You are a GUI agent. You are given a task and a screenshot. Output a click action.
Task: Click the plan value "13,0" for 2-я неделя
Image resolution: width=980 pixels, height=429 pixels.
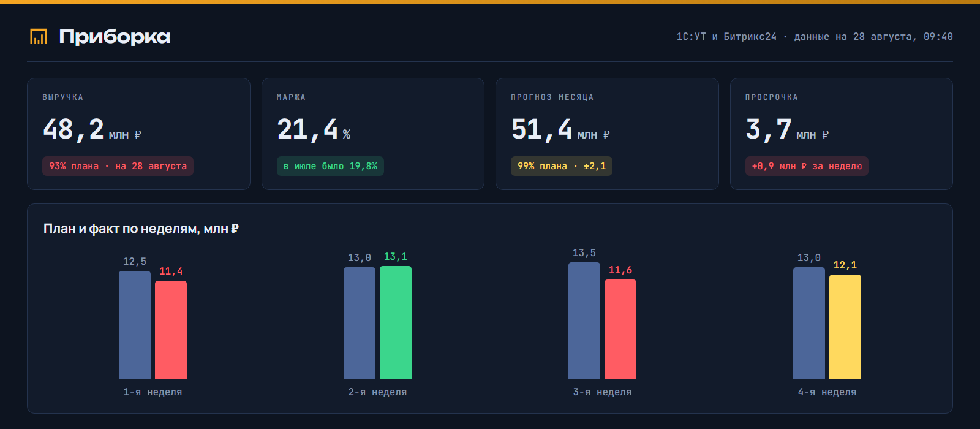click(360, 258)
